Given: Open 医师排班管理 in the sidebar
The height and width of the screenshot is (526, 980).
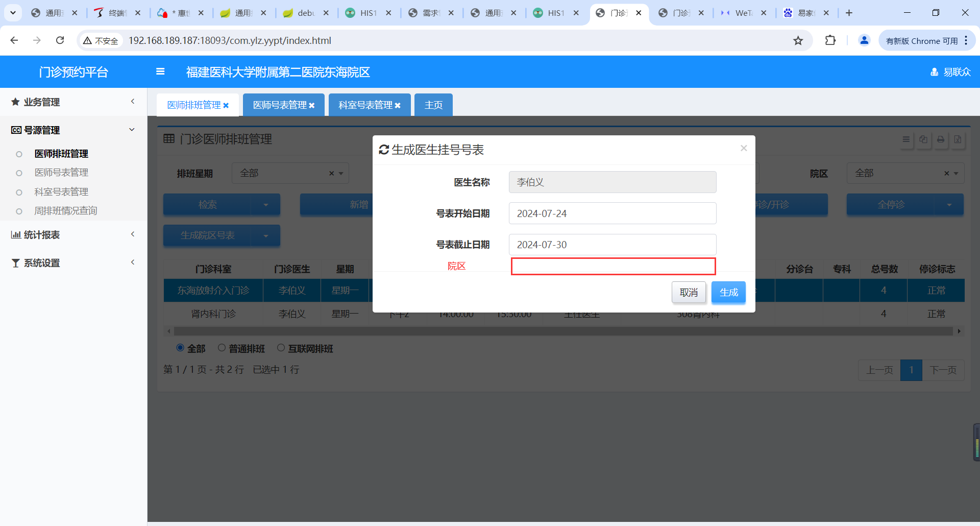Looking at the screenshot, I should tap(61, 154).
